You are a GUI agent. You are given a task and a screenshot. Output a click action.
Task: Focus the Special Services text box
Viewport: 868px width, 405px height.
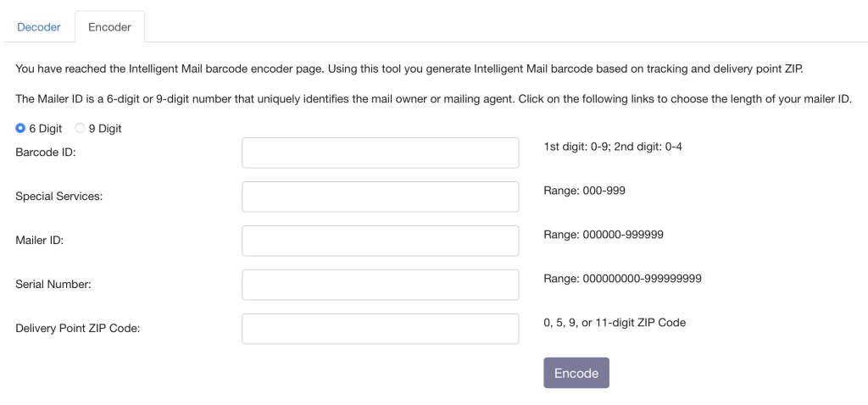point(380,197)
